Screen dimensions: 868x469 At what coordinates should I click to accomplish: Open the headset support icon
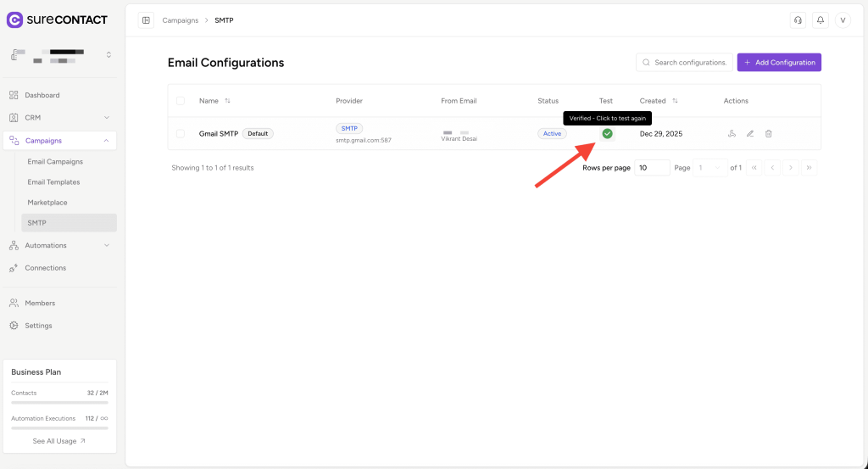tap(797, 20)
